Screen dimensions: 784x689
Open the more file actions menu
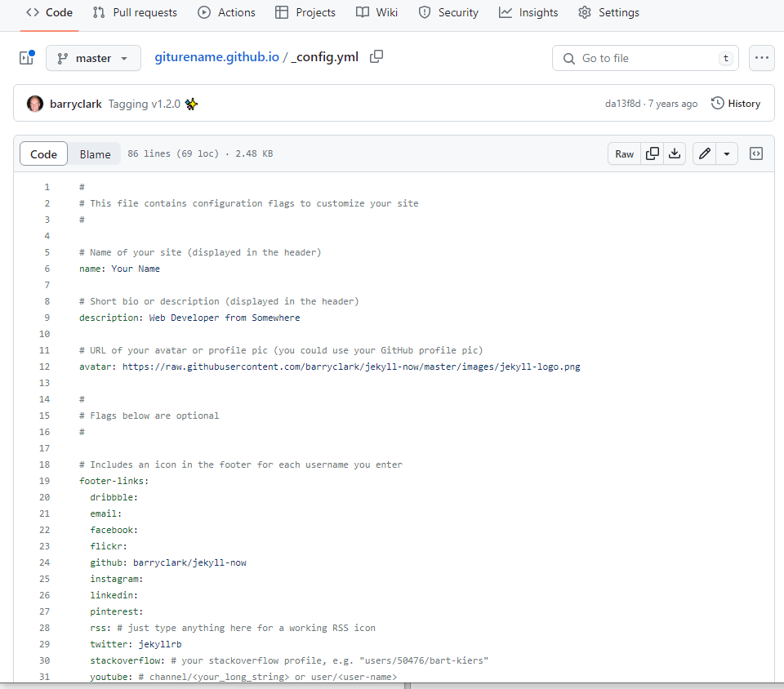point(761,58)
